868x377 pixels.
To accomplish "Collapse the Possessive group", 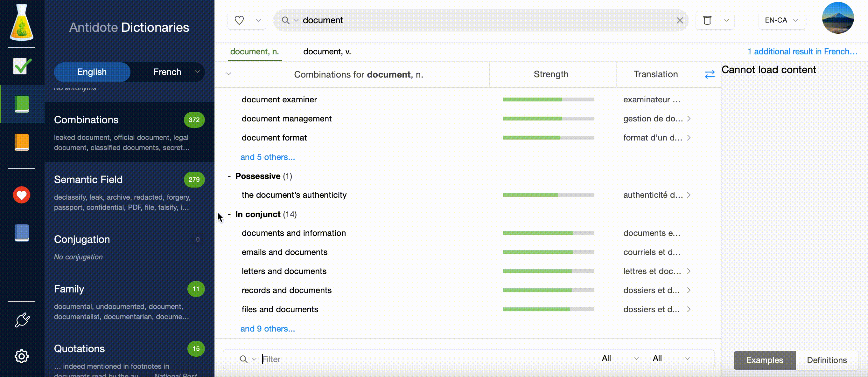I will [x=229, y=176].
